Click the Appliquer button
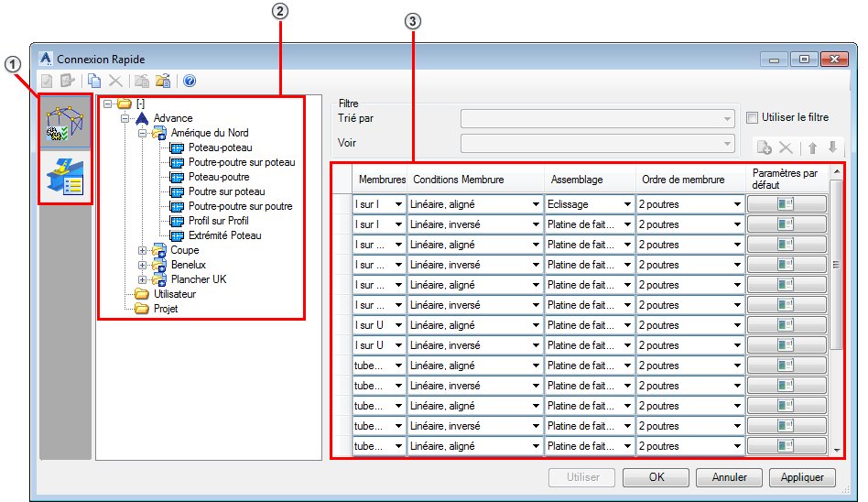The width and height of the screenshot is (868, 502). (802, 477)
